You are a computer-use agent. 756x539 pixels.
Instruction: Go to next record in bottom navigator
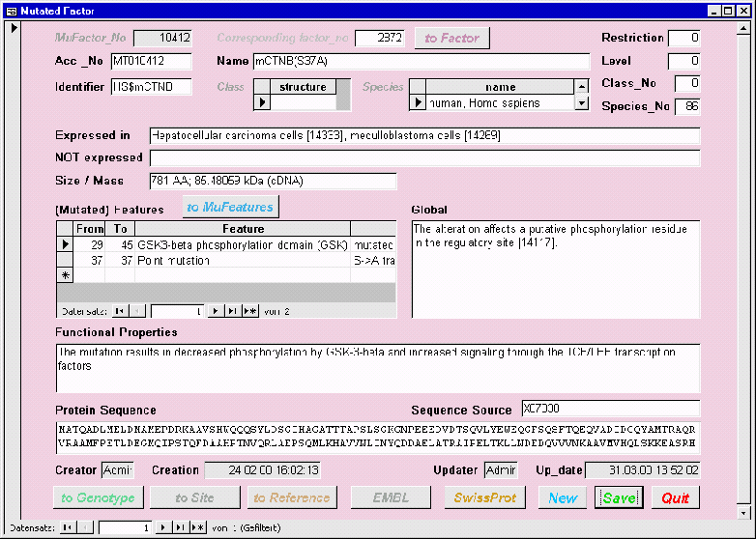pos(164,527)
